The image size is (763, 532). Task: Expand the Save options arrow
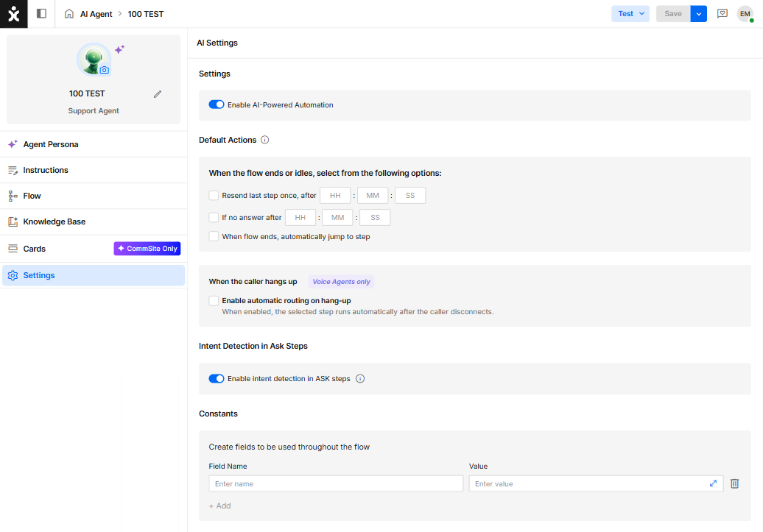tap(698, 14)
